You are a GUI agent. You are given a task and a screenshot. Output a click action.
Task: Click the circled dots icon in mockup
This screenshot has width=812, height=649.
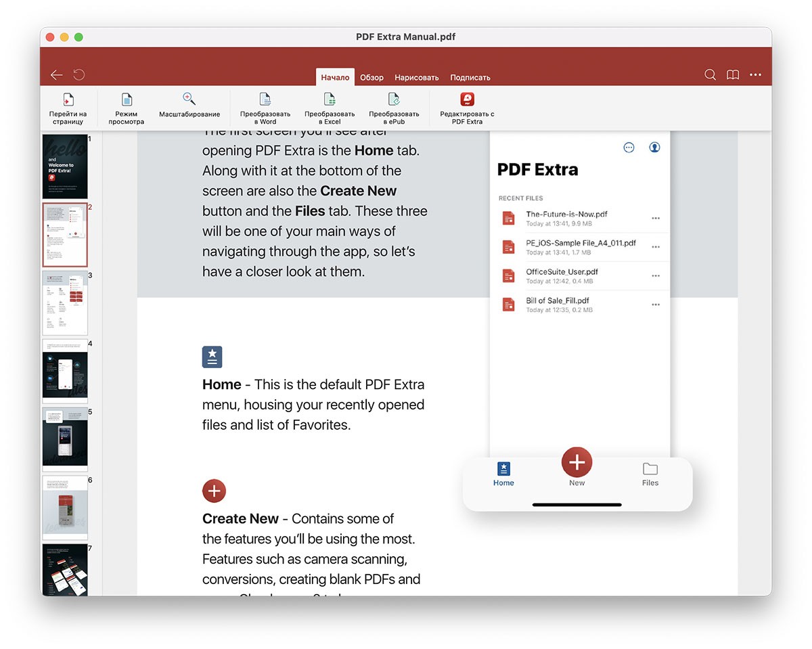(629, 148)
